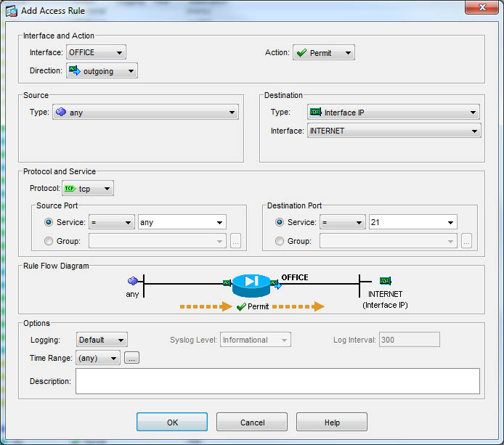Select the Source Port Service radio button
The height and width of the screenshot is (445, 504).
(x=49, y=222)
